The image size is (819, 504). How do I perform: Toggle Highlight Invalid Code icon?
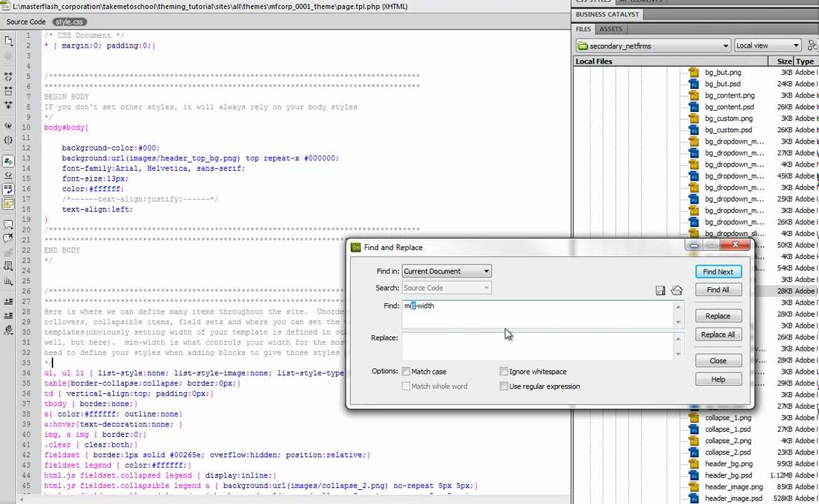[x=8, y=176]
